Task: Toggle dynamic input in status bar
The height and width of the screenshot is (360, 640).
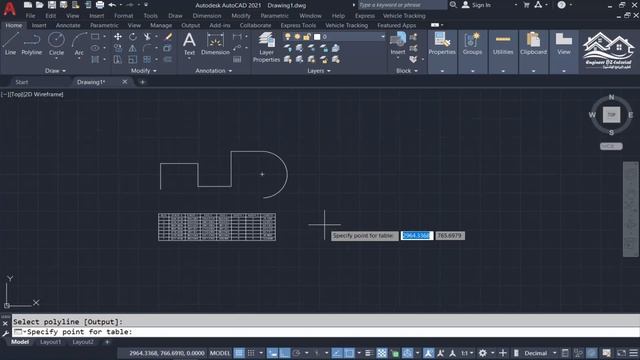Action: (272, 353)
